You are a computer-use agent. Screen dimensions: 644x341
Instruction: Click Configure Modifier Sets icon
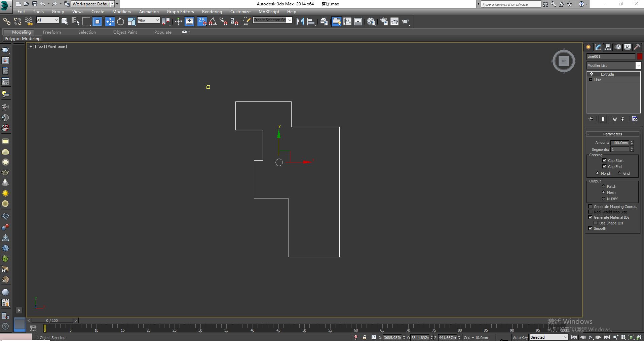635,119
